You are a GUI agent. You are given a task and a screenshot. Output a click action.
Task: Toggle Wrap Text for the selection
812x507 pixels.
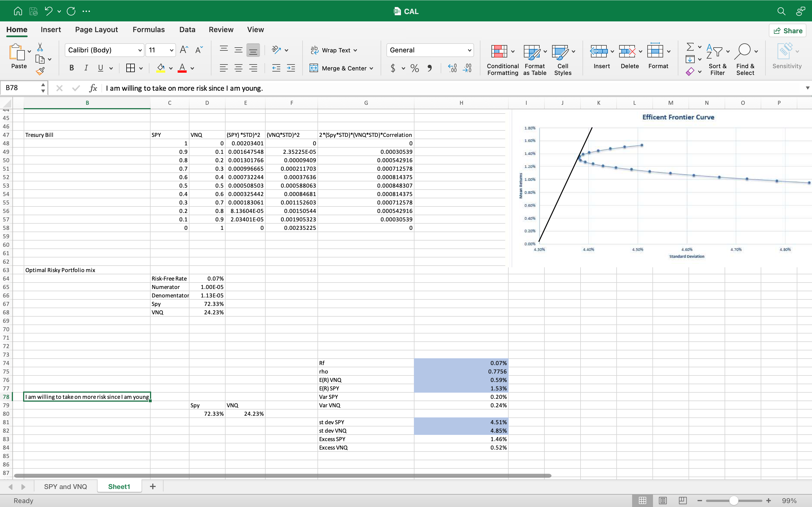(334, 50)
